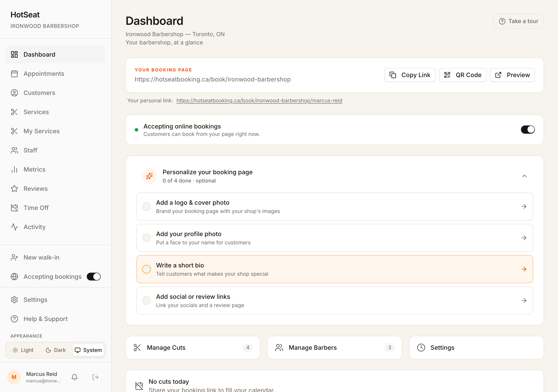This screenshot has width=558, height=392.
Task: Click the Settings gear icon in sidebar
Action: click(x=14, y=300)
